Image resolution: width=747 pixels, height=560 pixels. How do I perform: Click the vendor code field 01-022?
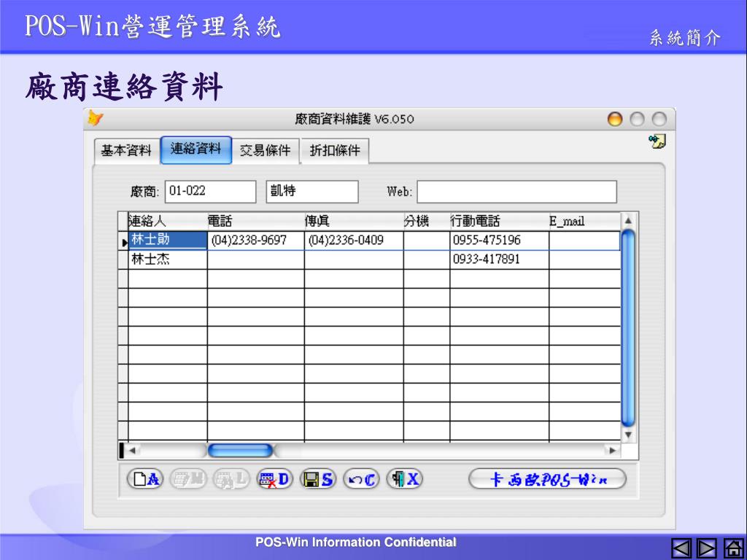click(x=211, y=192)
